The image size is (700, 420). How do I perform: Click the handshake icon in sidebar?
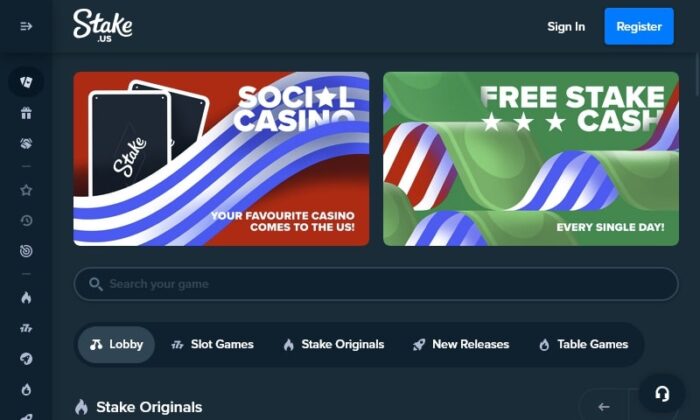26,143
